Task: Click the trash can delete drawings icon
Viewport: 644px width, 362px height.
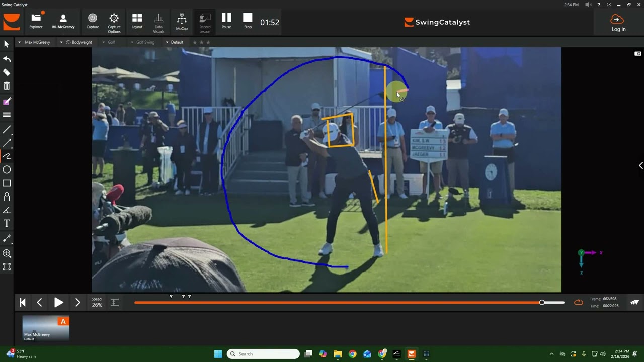Action: [x=7, y=86]
